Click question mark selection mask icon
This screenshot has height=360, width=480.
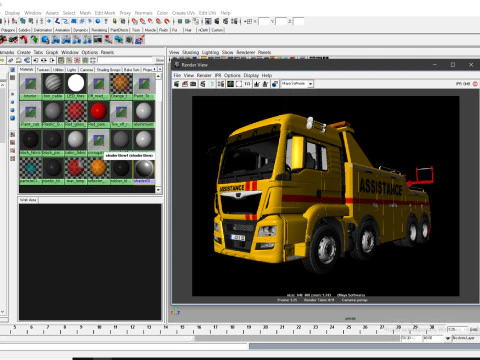click(106, 21)
